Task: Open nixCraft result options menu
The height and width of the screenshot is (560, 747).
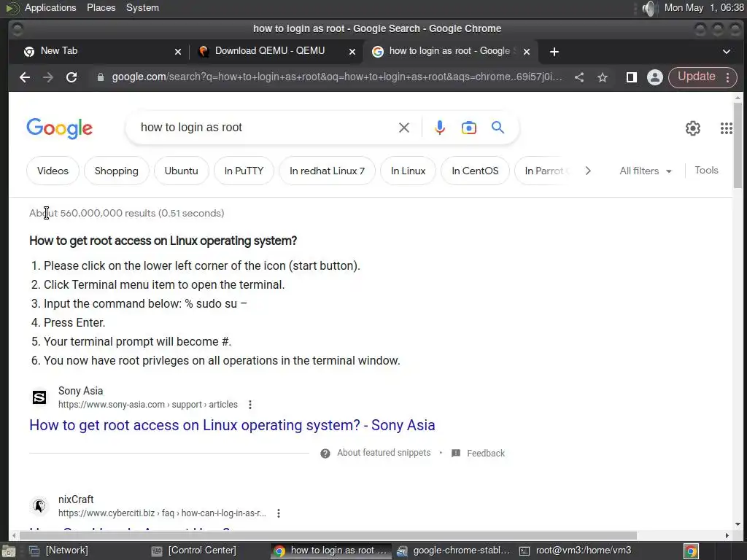Action: point(279,513)
